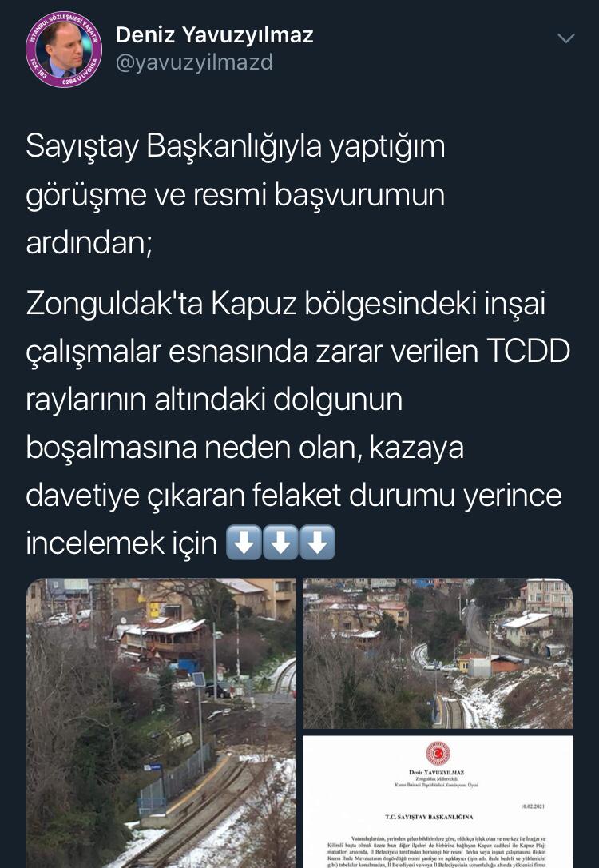Open display name Deniz Yavuzyılmaz

coord(215,35)
